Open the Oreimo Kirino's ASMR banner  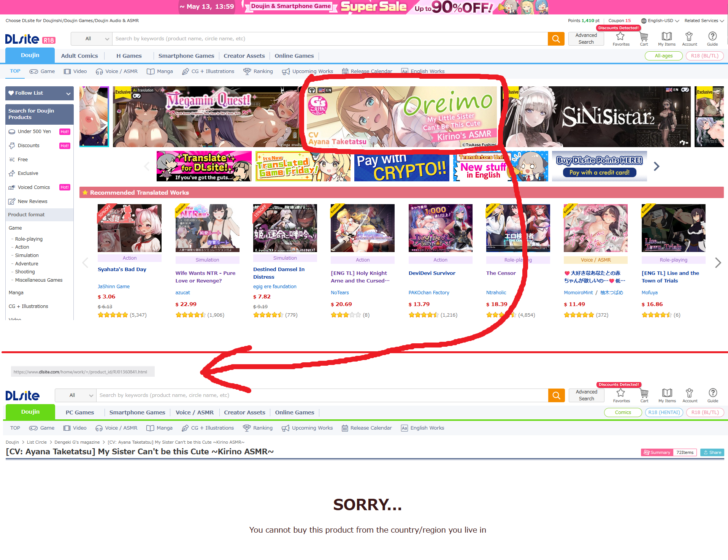402,117
